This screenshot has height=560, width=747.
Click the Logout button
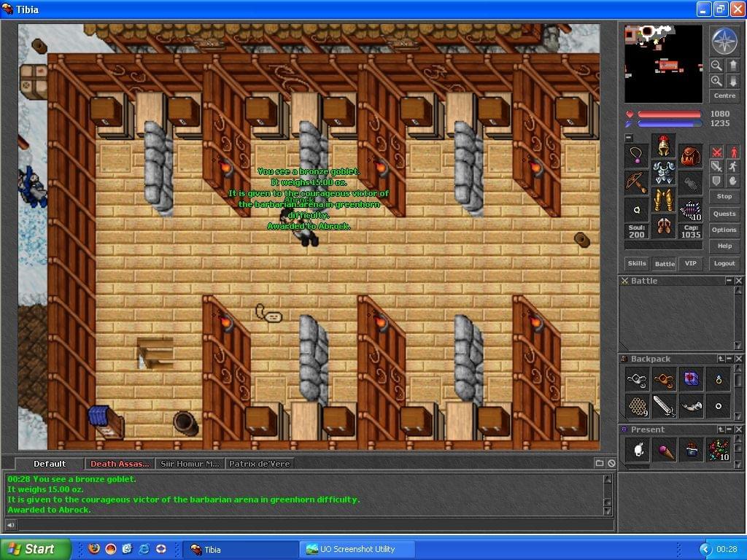[x=724, y=263]
